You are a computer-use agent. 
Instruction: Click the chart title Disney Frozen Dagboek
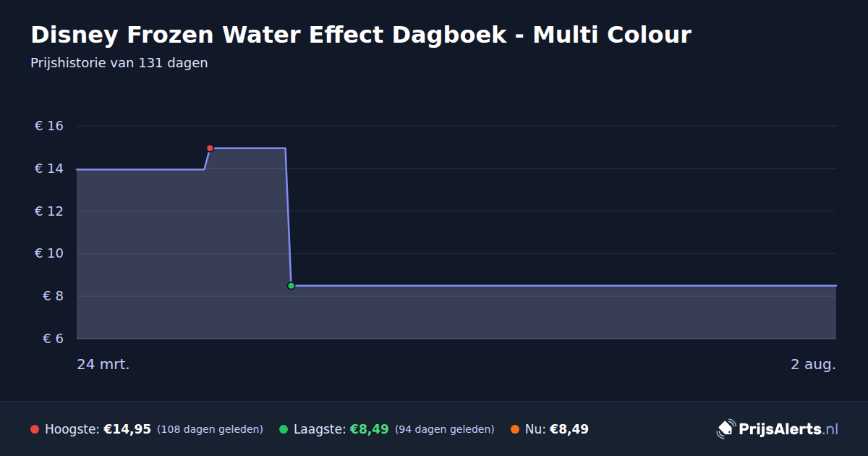(x=361, y=34)
